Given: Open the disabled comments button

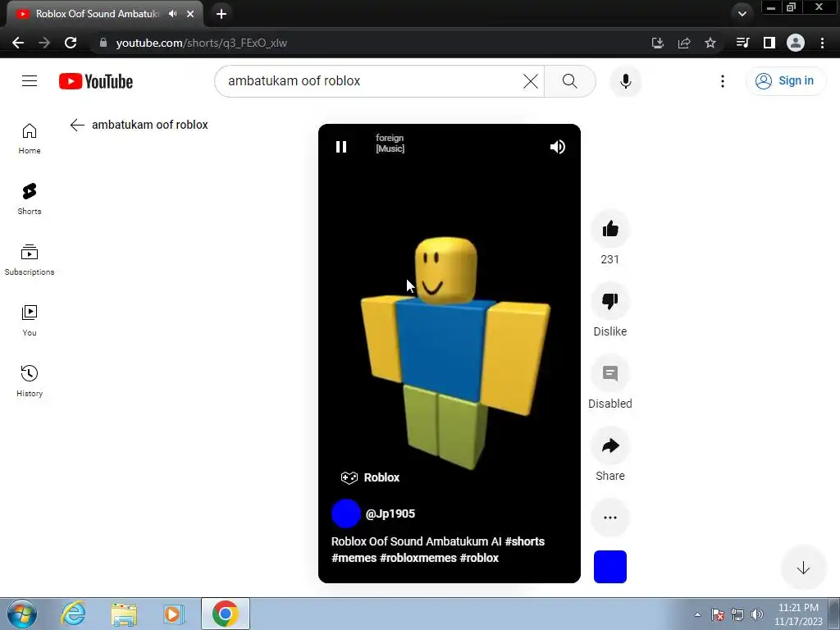Looking at the screenshot, I should click(x=610, y=373).
